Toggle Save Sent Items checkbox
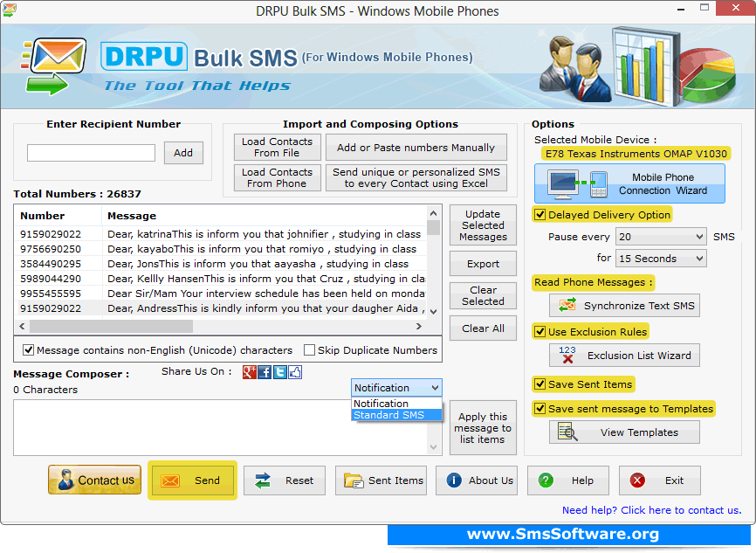The height and width of the screenshot is (553, 756). (x=540, y=384)
